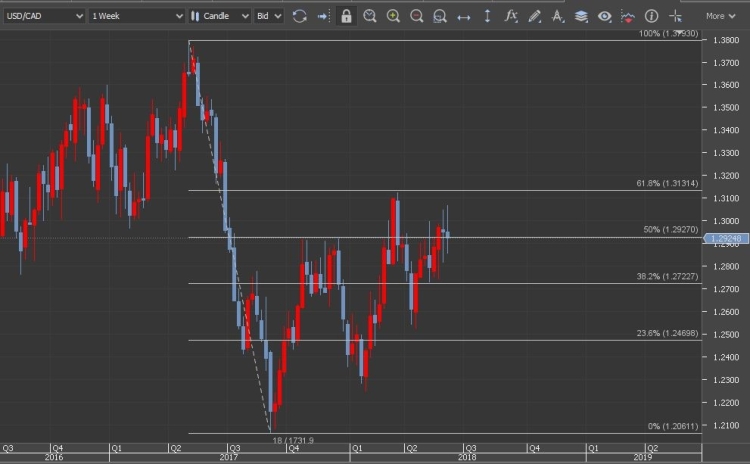Click the 2016 year label on time axis
Image resolution: width=750 pixels, height=464 pixels.
(54, 457)
